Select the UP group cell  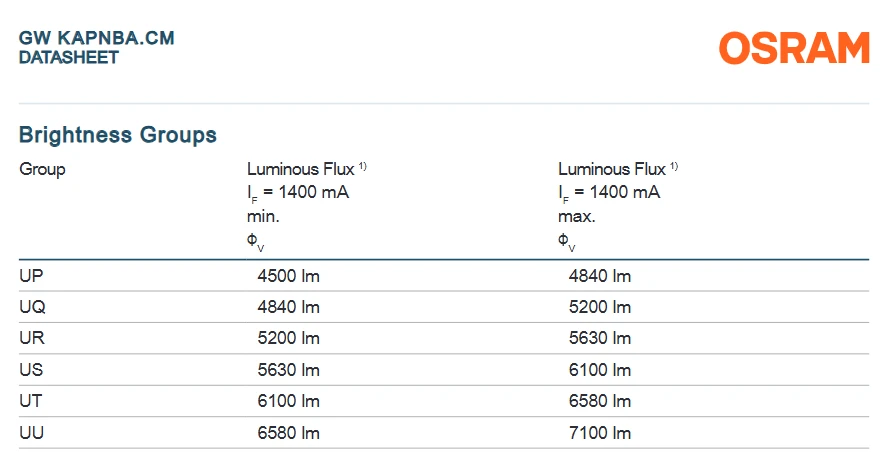(x=31, y=276)
